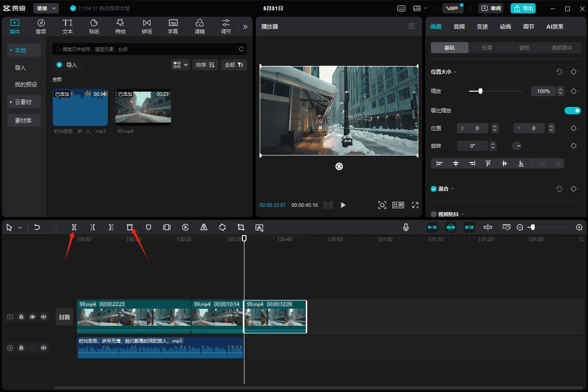Zoom out the timeline with minus icon
This screenshot has width=588, height=392.
click(520, 227)
